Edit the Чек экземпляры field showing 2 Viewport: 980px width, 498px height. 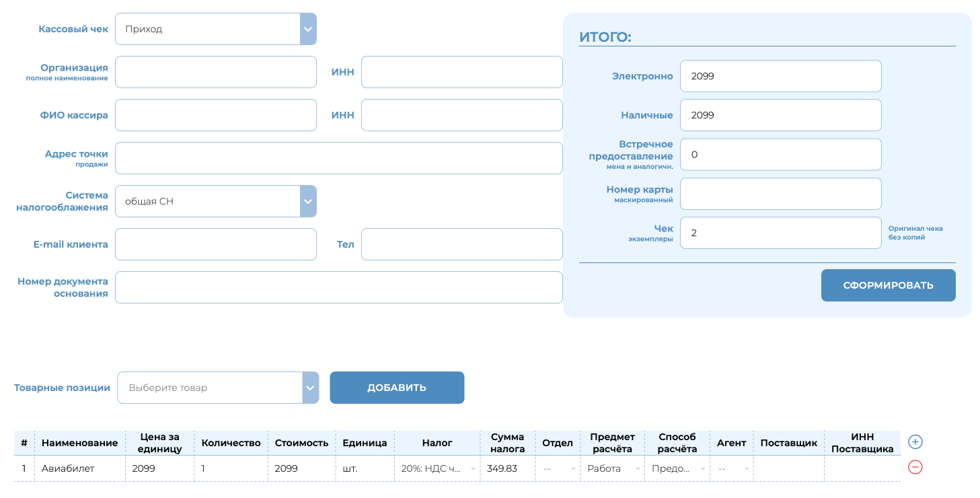coord(780,232)
